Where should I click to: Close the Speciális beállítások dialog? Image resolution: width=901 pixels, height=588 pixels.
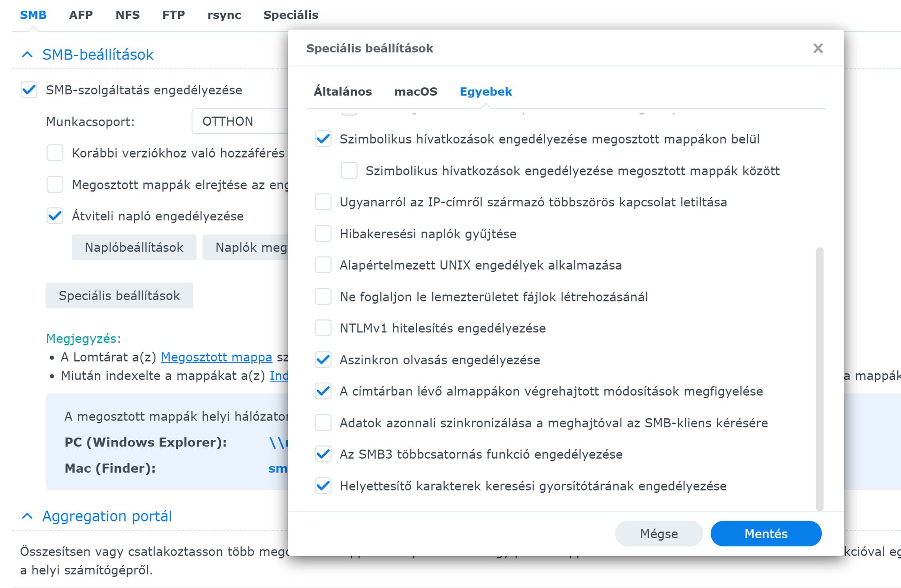pos(818,48)
